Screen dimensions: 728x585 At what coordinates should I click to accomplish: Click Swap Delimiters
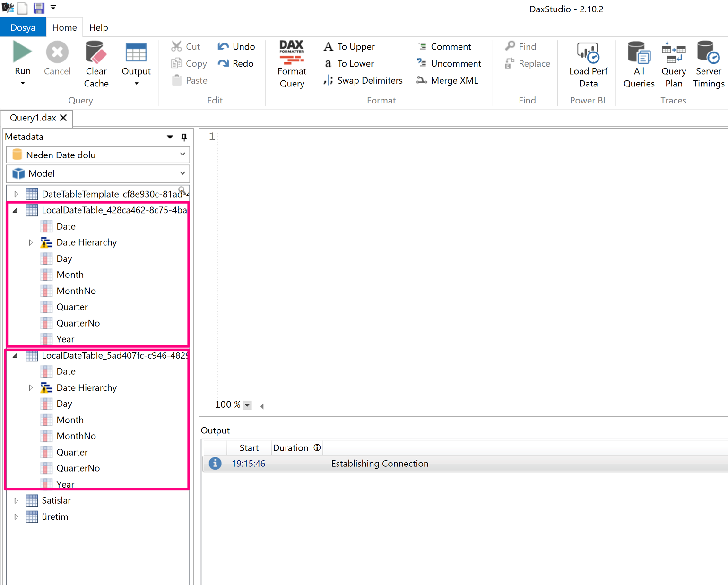pyautogui.click(x=363, y=80)
